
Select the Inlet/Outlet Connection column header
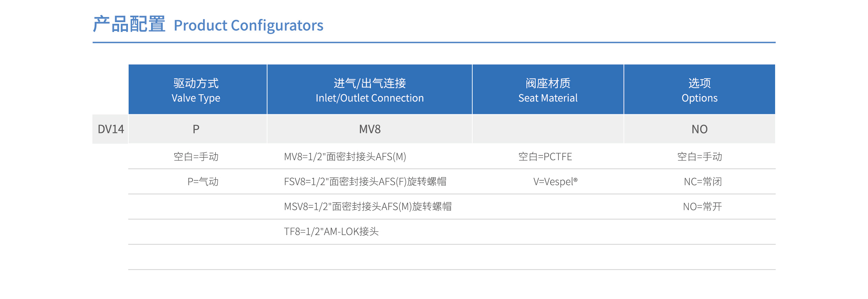coord(370,89)
